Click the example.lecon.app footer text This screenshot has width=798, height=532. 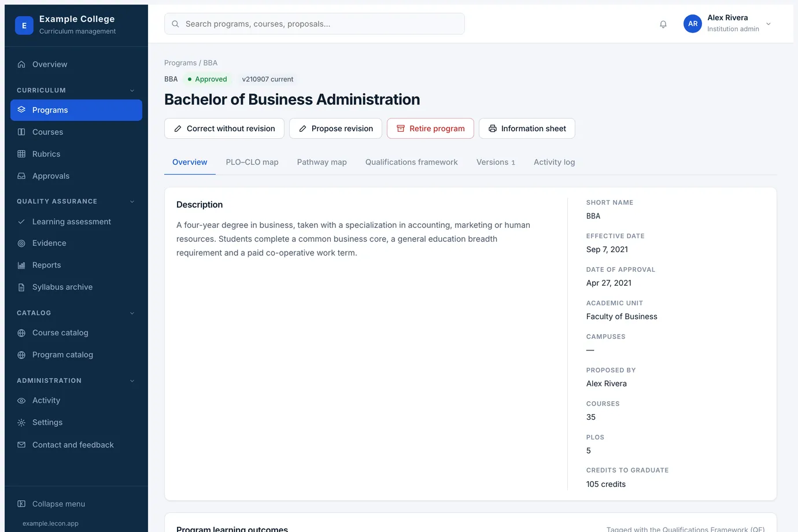51,523
